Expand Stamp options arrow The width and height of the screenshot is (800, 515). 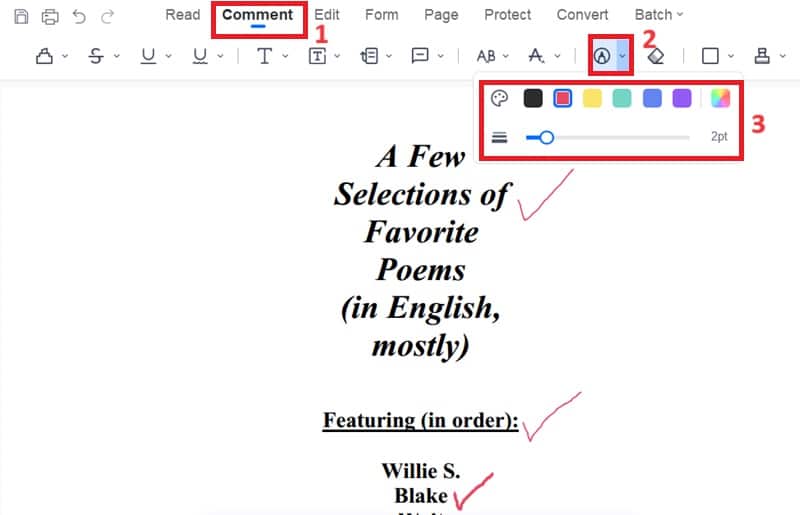click(x=783, y=56)
